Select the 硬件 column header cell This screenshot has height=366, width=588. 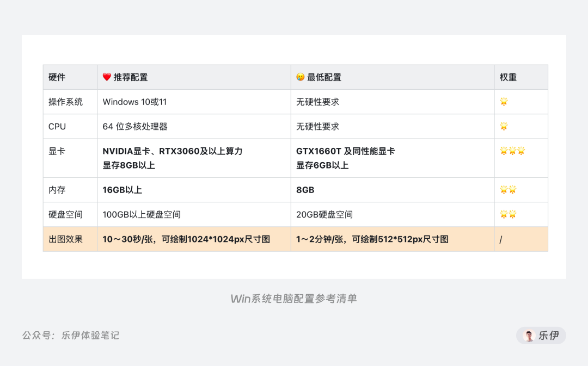pyautogui.click(x=57, y=77)
